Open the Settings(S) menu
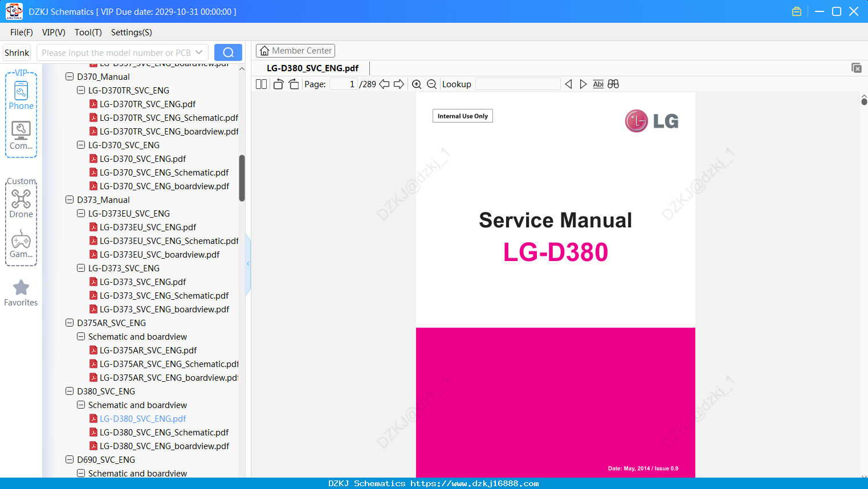 [132, 32]
